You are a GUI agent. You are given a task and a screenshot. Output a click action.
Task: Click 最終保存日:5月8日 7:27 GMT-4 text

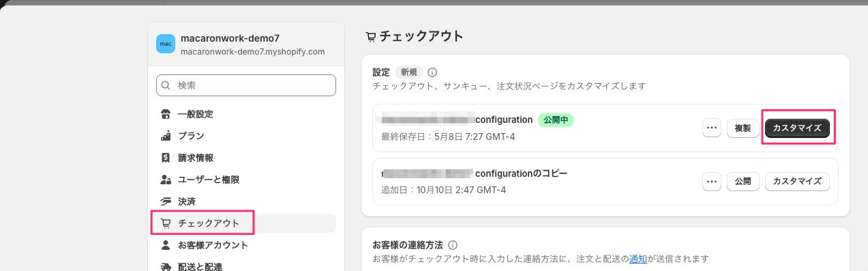[448, 137]
